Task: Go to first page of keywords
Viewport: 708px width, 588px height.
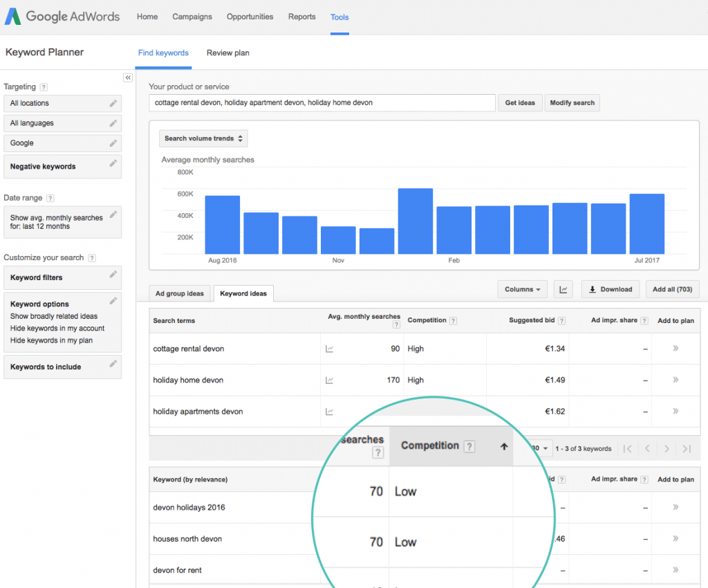Action: [627, 449]
